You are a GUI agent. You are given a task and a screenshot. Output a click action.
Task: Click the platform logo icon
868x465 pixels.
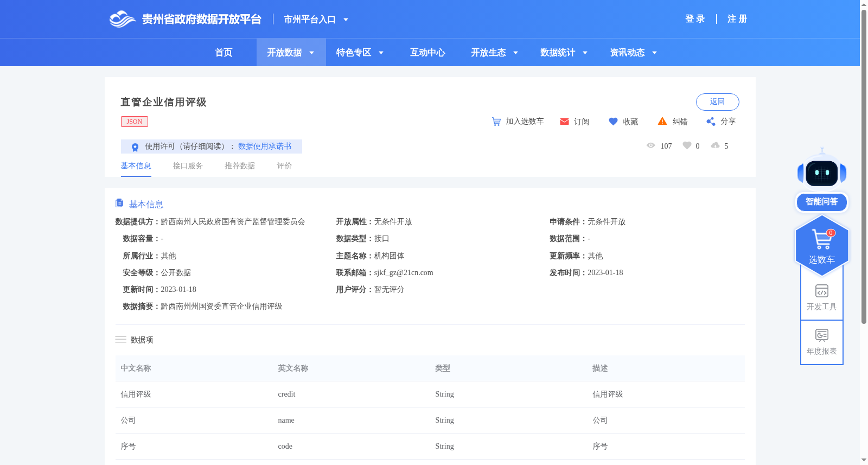122,19
